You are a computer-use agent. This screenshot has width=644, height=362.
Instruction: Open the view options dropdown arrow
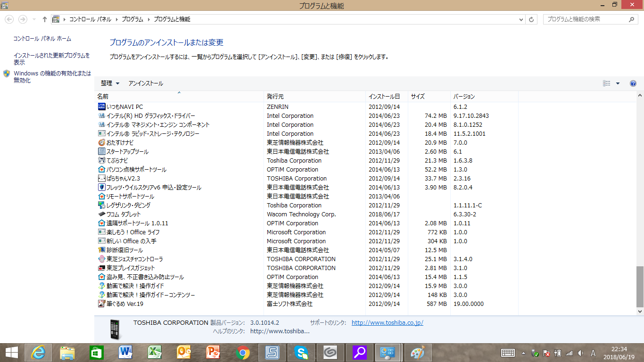point(618,83)
